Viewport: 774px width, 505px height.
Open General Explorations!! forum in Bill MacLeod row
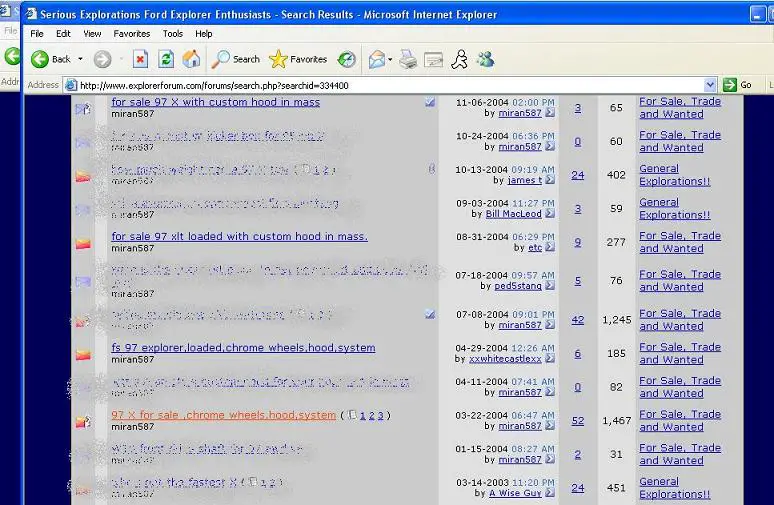(675, 209)
